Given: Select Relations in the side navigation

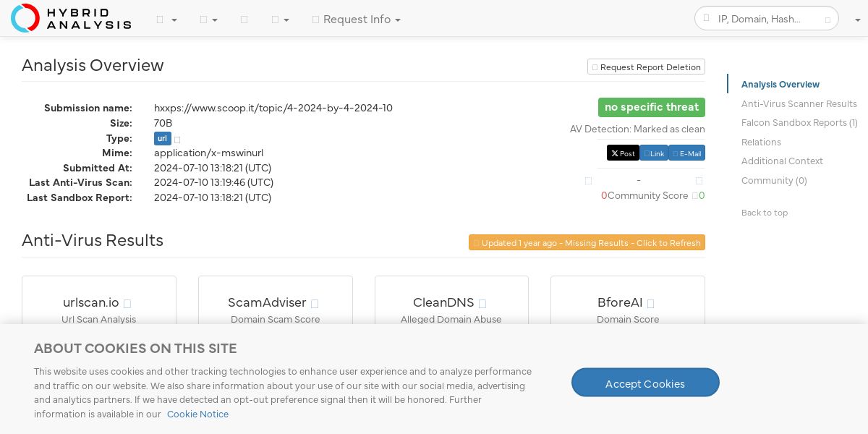Looking at the screenshot, I should pyautogui.click(x=761, y=142).
